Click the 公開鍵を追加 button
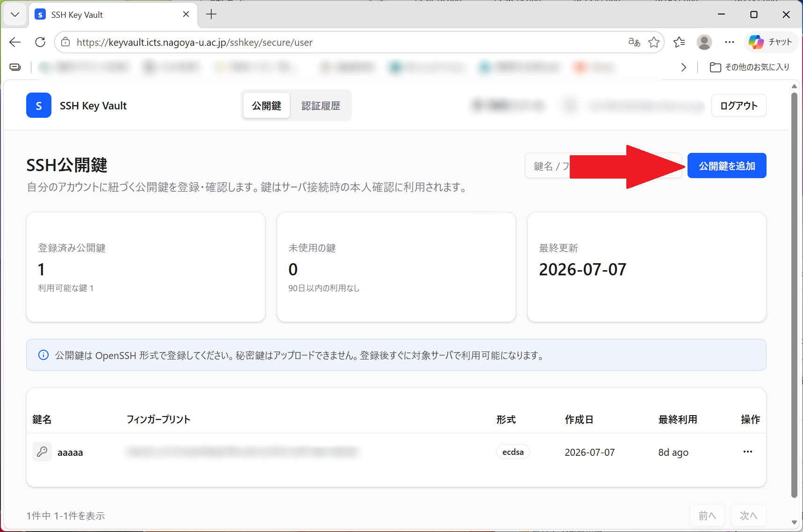This screenshot has width=803, height=532. pos(727,165)
